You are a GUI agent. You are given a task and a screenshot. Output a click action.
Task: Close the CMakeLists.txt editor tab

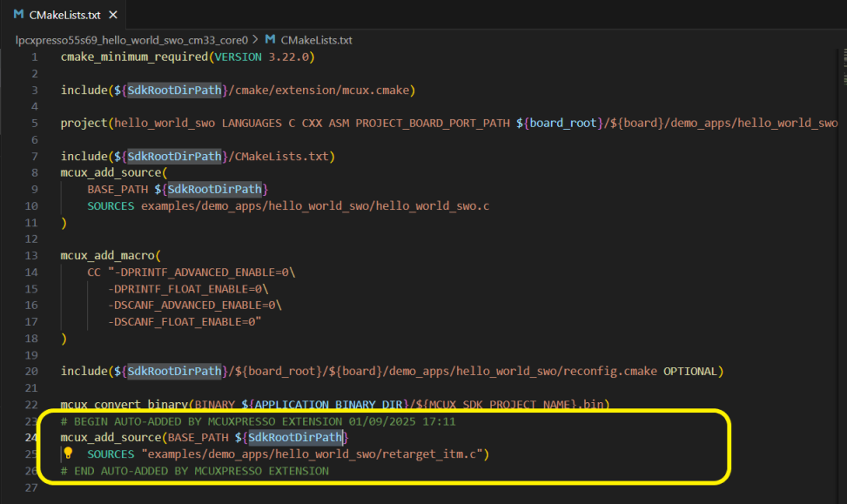(x=111, y=14)
